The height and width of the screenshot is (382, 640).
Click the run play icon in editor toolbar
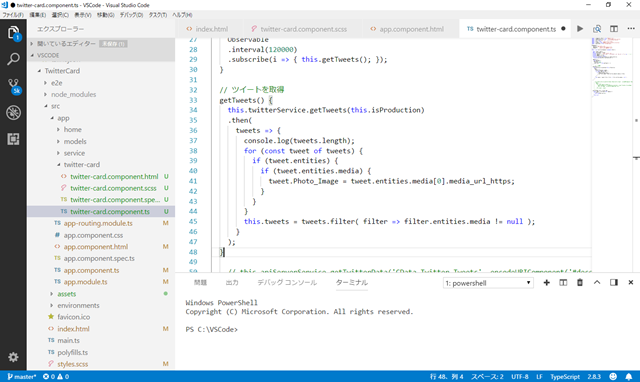click(580, 29)
